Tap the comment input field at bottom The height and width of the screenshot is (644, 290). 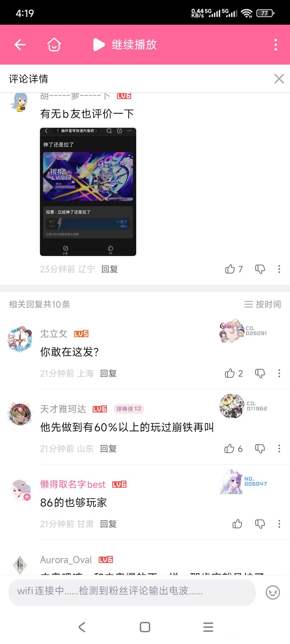132,591
